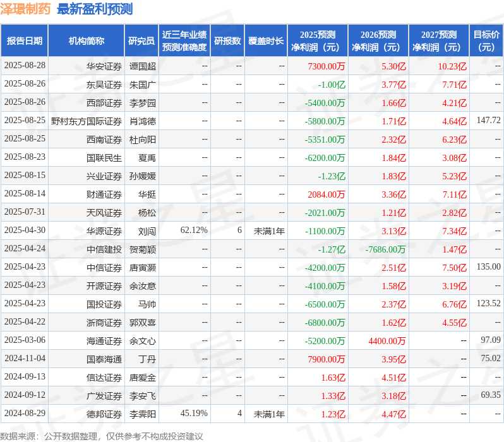
Task: Click the 覆盖时长 column header
Action: 266,41
